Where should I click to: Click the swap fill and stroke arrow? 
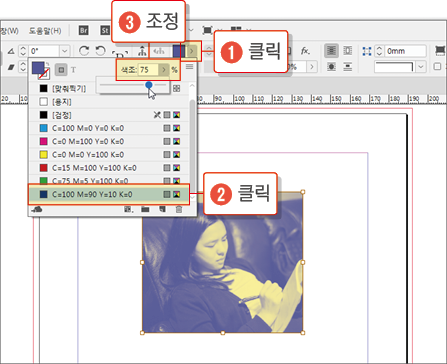pos(47,63)
